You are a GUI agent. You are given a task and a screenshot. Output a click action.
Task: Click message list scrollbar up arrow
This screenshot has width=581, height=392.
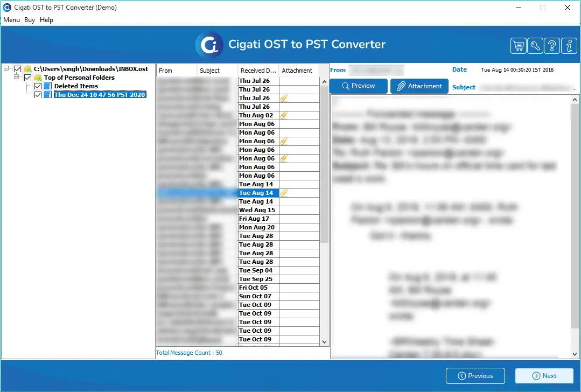click(x=324, y=81)
